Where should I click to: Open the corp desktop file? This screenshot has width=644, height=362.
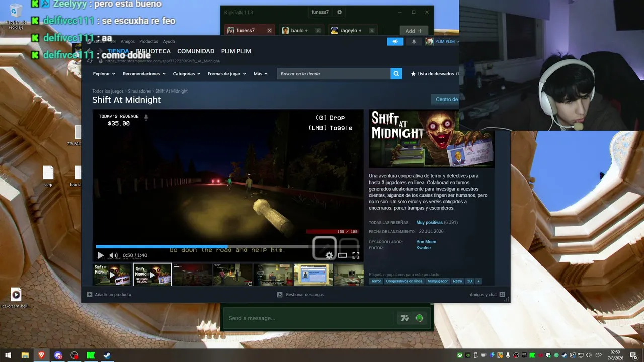point(48,176)
